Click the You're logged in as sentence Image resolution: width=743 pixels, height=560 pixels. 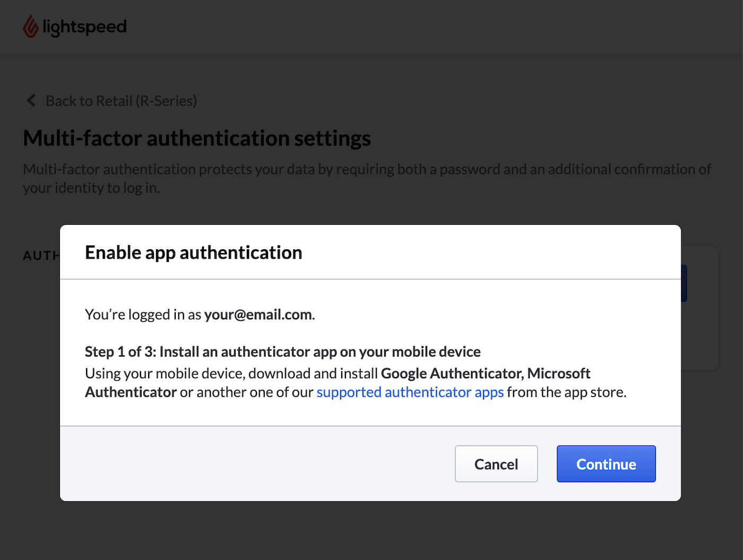click(x=142, y=314)
